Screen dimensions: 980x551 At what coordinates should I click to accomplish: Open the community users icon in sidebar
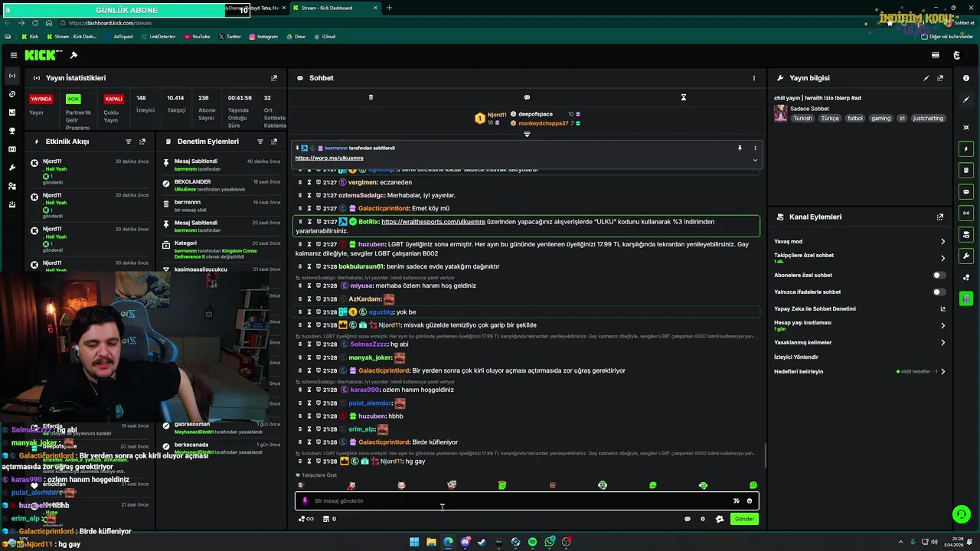11,186
